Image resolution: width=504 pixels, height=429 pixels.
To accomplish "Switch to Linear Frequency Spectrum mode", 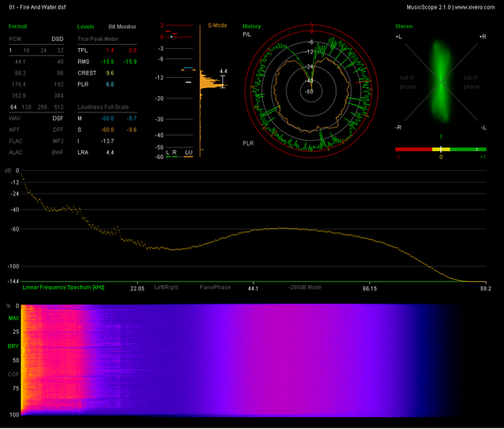I will [63, 287].
